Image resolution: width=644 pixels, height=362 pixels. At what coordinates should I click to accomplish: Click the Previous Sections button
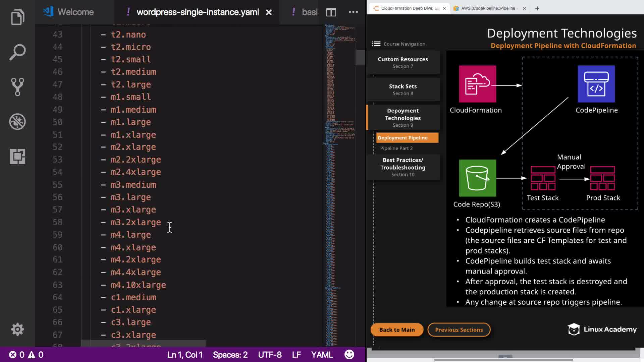(x=459, y=330)
